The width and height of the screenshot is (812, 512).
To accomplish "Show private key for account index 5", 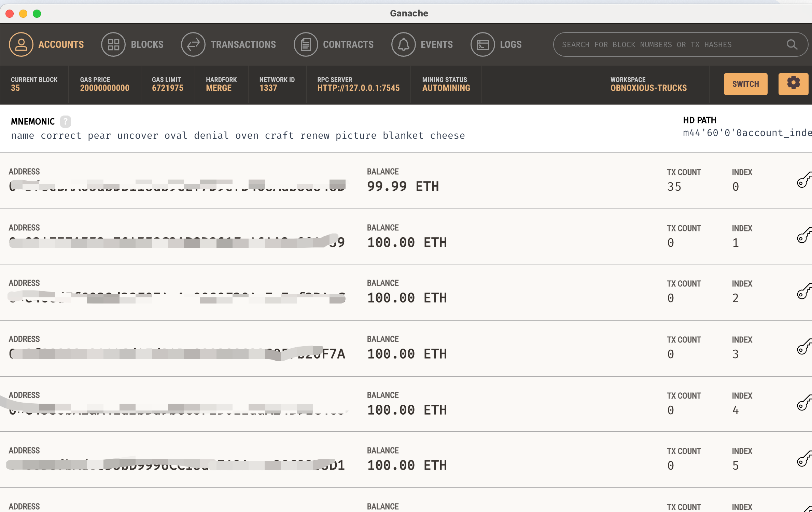I will 804,459.
